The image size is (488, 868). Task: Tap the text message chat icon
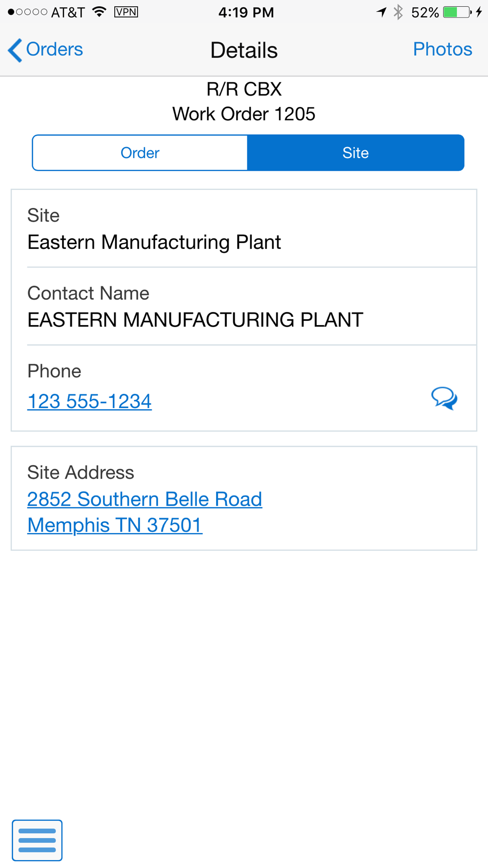tap(444, 398)
